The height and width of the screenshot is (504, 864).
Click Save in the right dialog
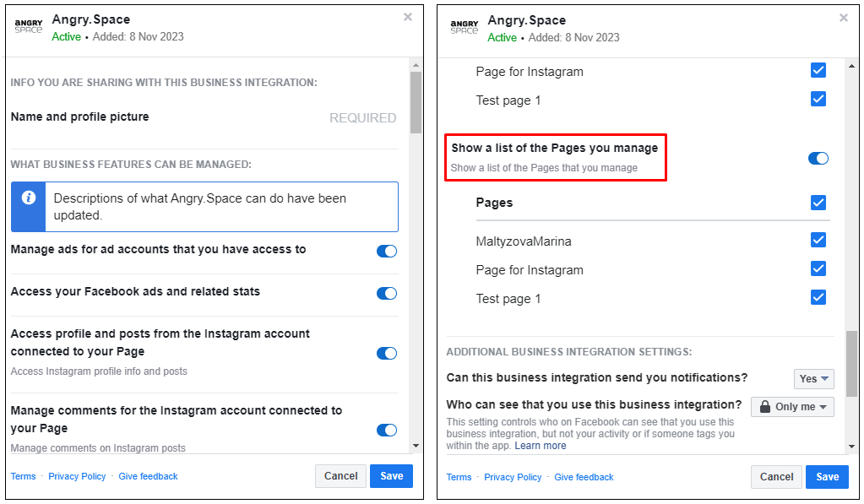pyautogui.click(x=827, y=477)
